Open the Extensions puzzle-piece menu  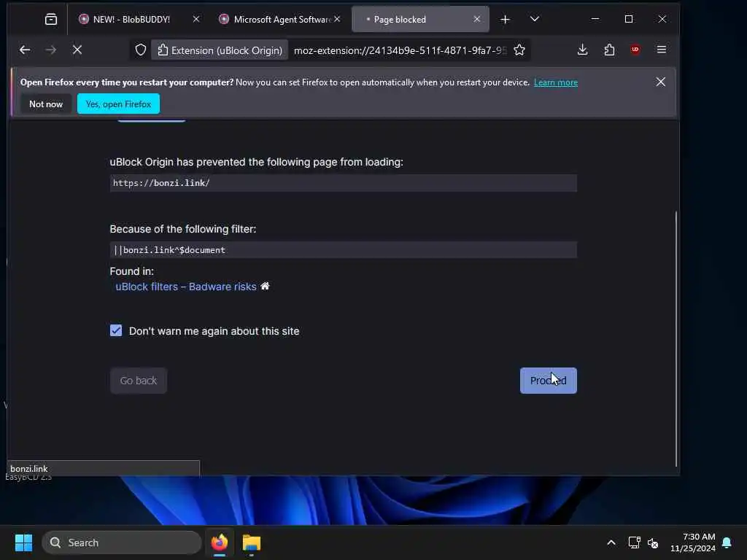click(x=609, y=50)
